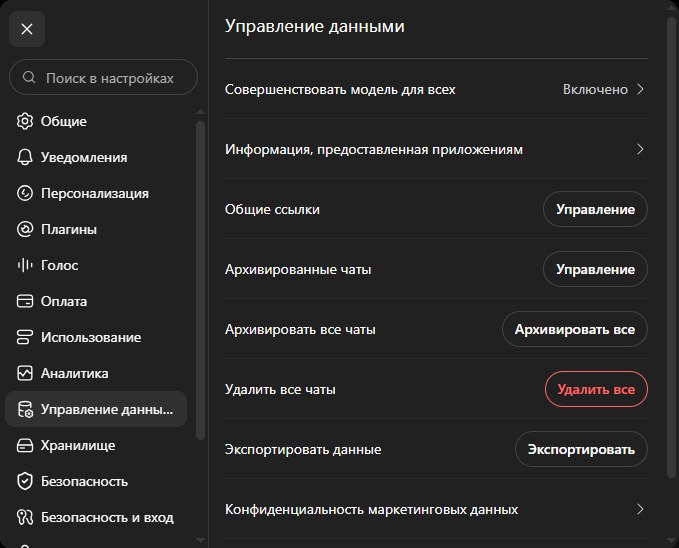Click the 'Архивировать все' button
The width and height of the screenshot is (679, 548).
point(575,329)
